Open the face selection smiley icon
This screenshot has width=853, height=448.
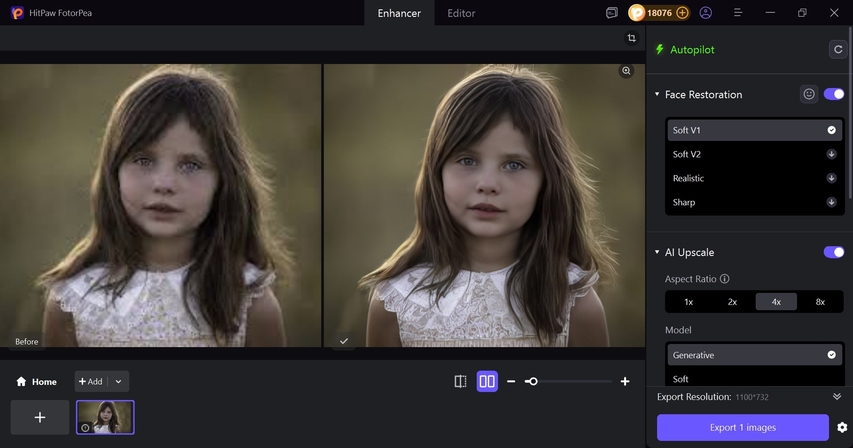click(x=809, y=94)
